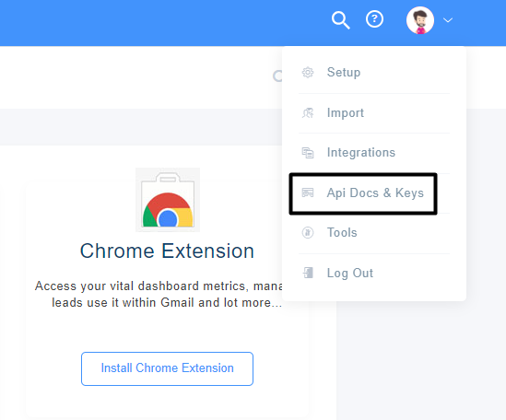Click the help question mark icon
The width and height of the screenshot is (506, 420).
coord(374,19)
